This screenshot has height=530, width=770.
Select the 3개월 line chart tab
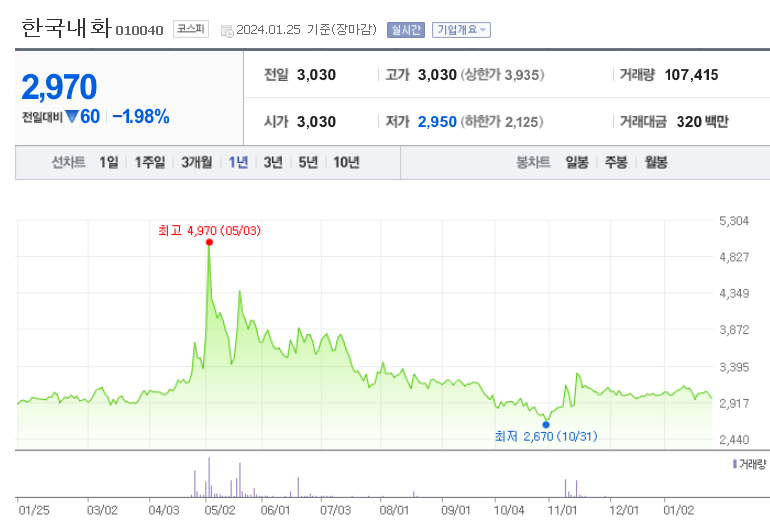196,162
